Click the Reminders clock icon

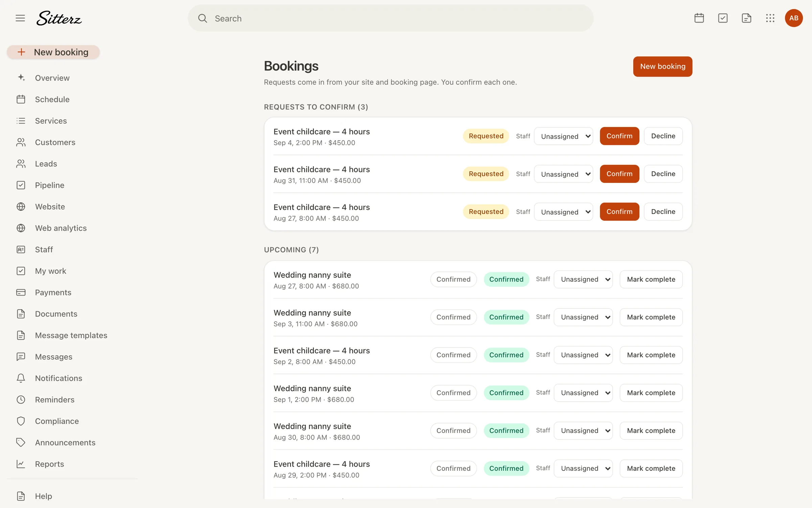pos(21,400)
